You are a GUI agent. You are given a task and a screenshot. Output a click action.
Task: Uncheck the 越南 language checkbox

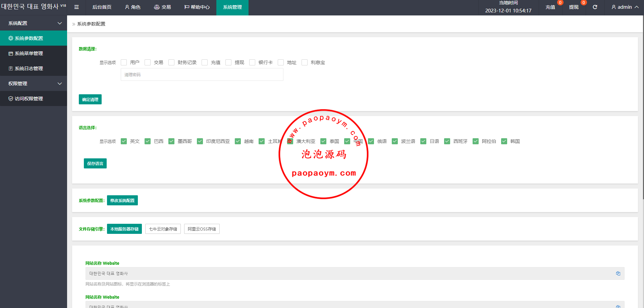238,141
